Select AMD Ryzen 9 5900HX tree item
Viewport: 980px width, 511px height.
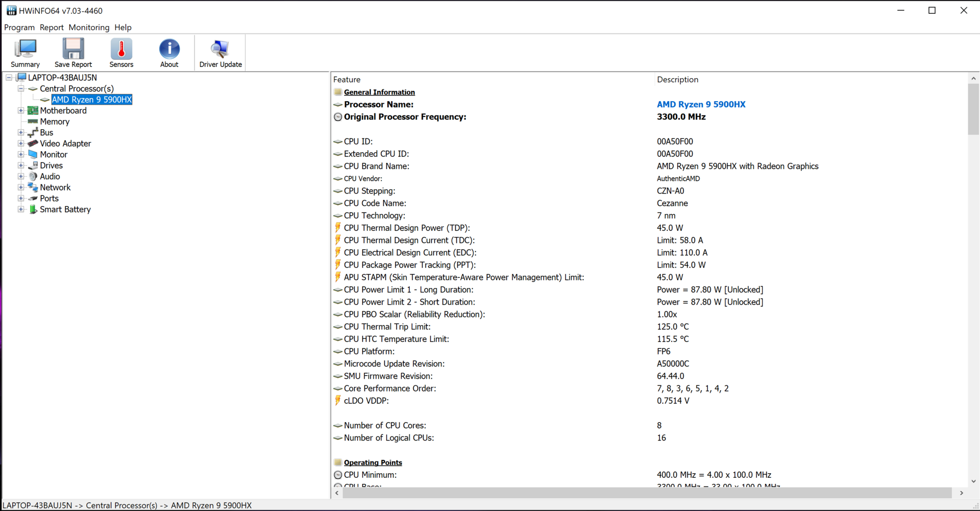[x=92, y=100]
